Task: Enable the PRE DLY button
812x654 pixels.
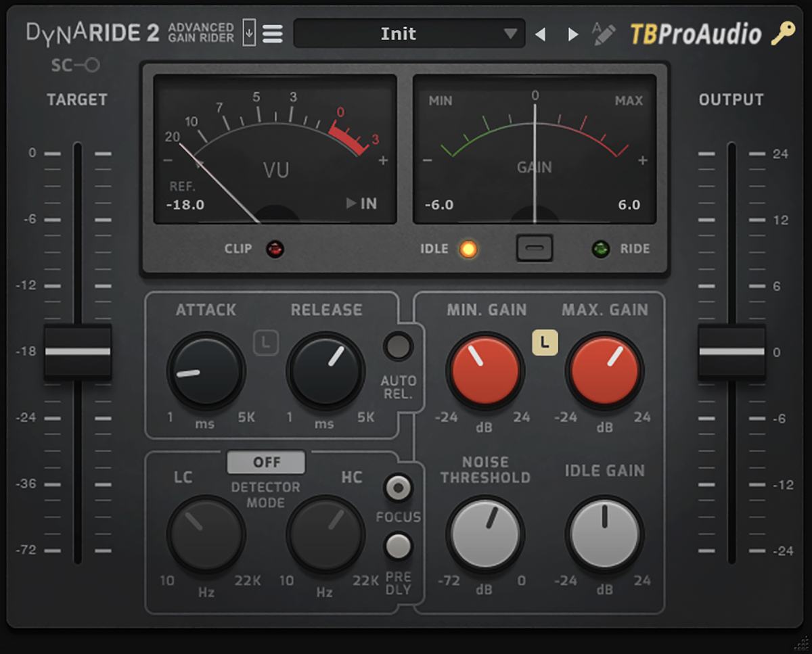Action: tap(398, 546)
